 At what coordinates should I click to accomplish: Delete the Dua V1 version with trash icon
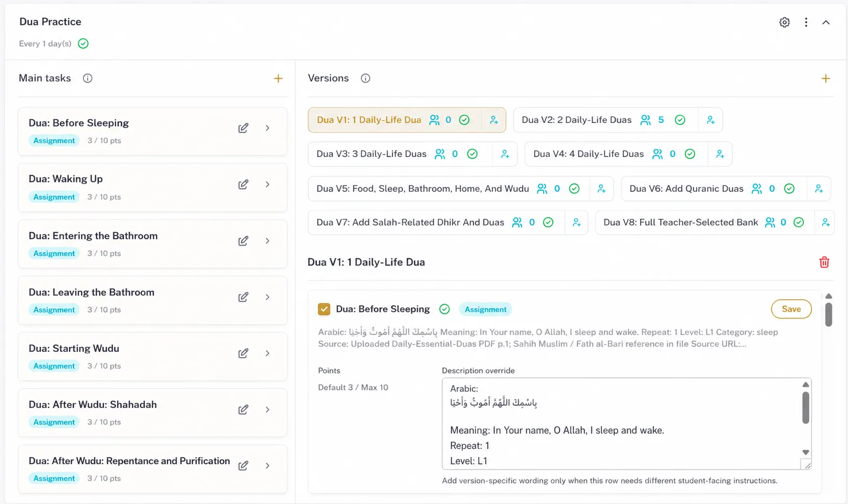824,262
